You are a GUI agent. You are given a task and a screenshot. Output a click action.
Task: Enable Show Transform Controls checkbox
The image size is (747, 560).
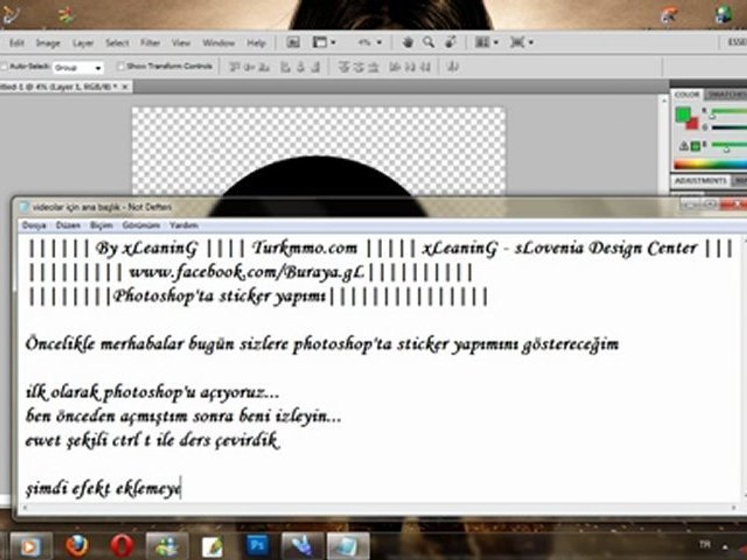[121, 66]
